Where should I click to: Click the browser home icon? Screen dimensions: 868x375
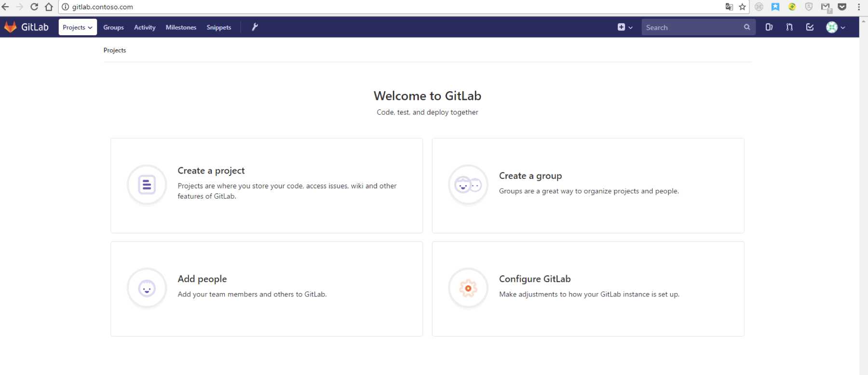49,7
